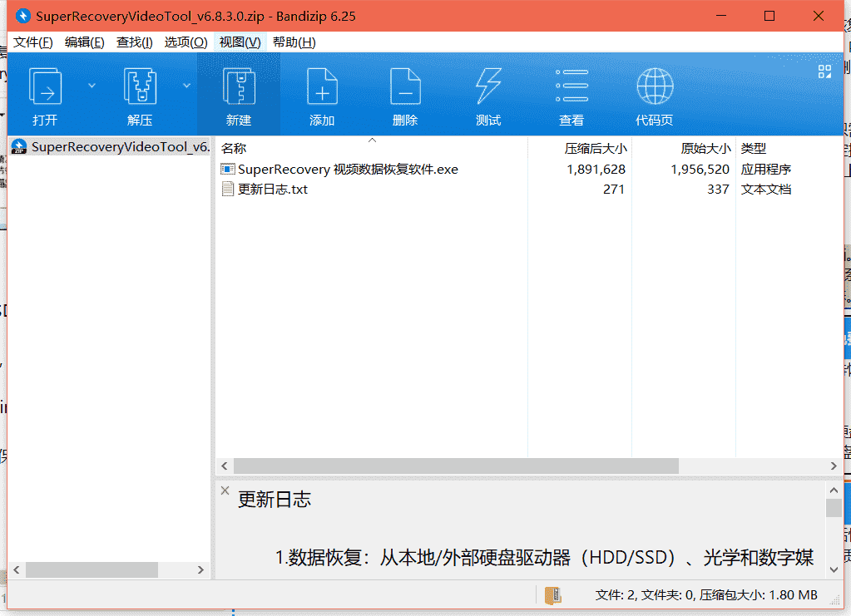This screenshot has height=616, width=851.
Task: Click the Code page (代码页) globe icon
Action: [655, 86]
